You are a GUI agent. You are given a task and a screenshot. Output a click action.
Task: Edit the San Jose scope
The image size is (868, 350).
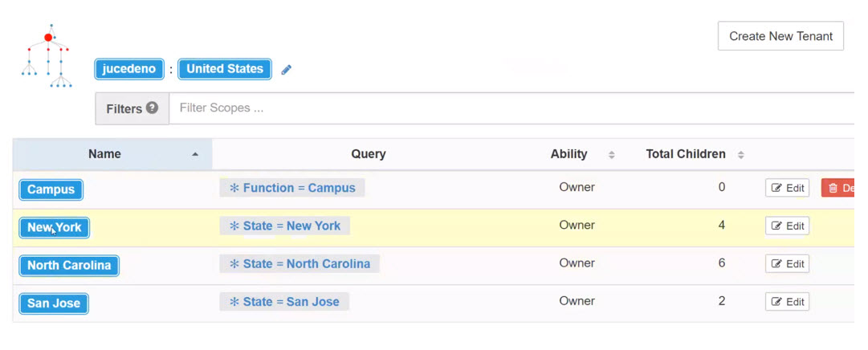coord(787,302)
